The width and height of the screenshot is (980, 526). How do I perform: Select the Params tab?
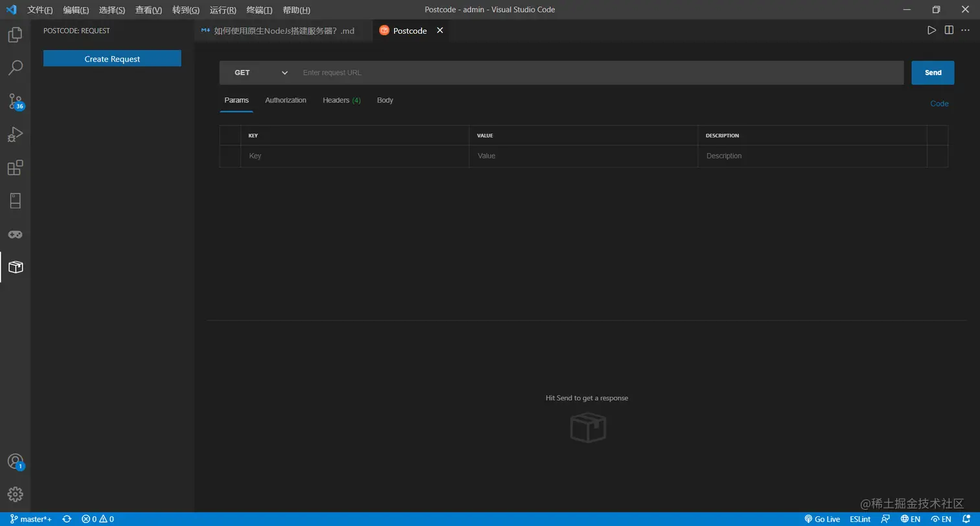[x=237, y=101]
